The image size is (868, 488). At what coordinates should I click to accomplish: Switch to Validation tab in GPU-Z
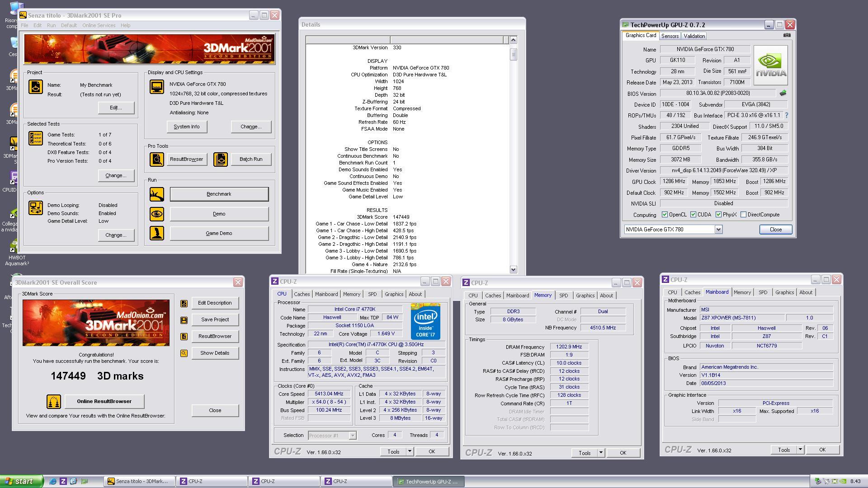point(694,36)
